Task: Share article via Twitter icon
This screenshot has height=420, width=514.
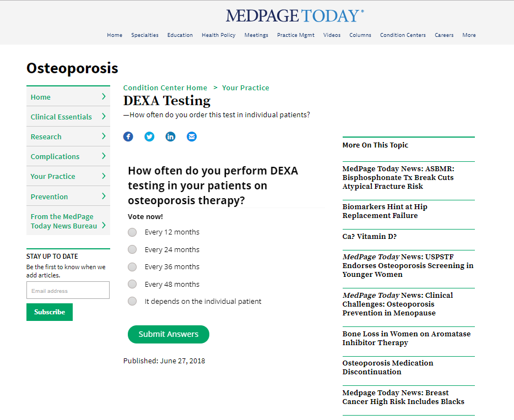Action: [x=149, y=137]
